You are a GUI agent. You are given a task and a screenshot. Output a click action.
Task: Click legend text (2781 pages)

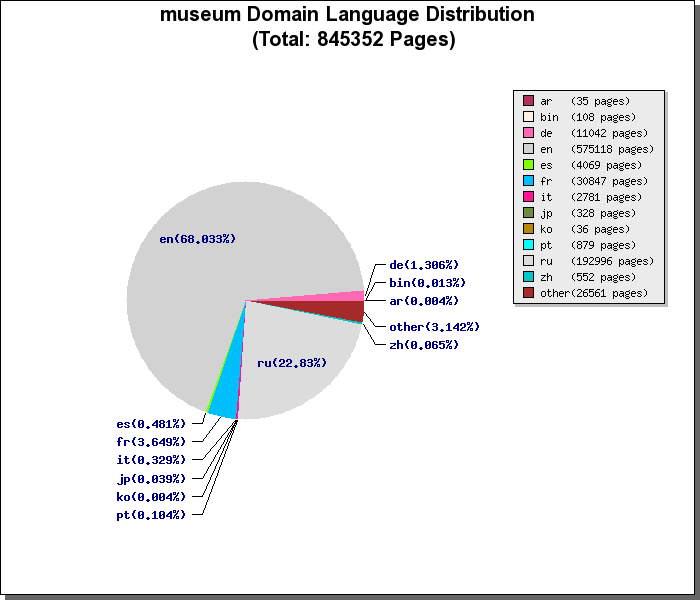point(606,197)
